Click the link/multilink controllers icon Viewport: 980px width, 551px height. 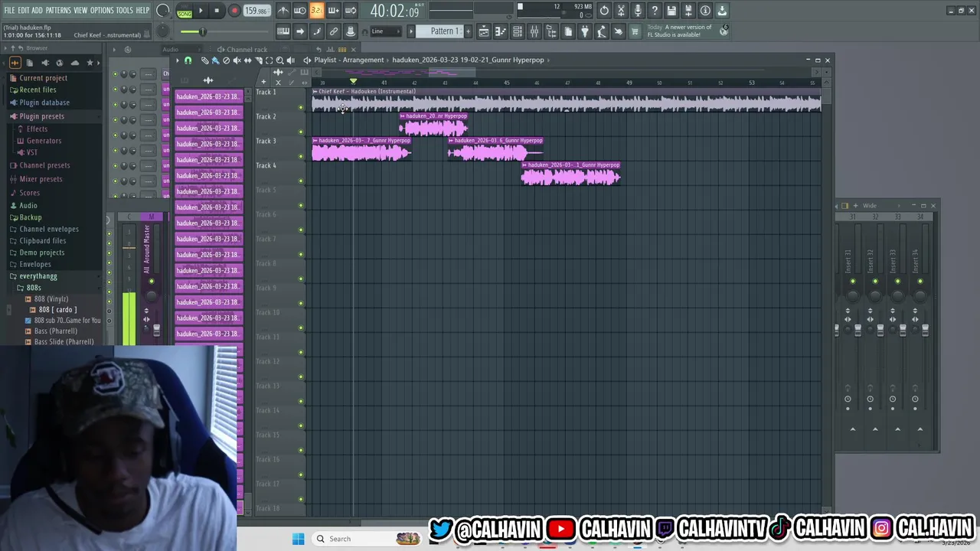point(334,31)
